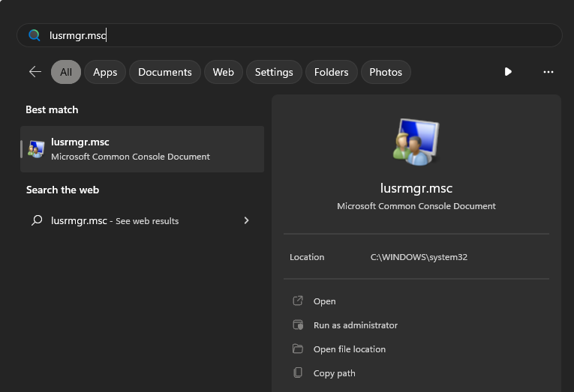Switch to the Folders filter tab
Image resolution: width=574 pixels, height=392 pixels.
(332, 72)
